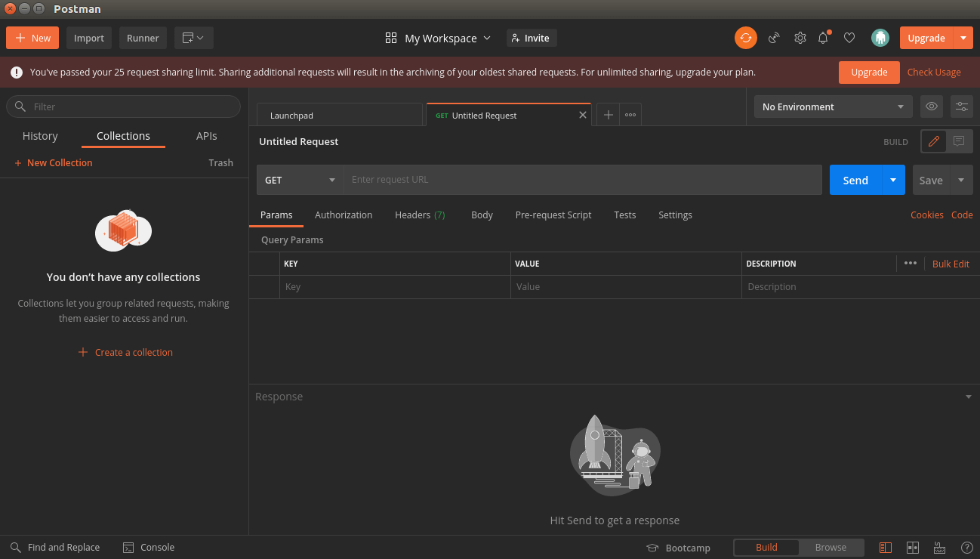Click Bulk Edit link

951,264
